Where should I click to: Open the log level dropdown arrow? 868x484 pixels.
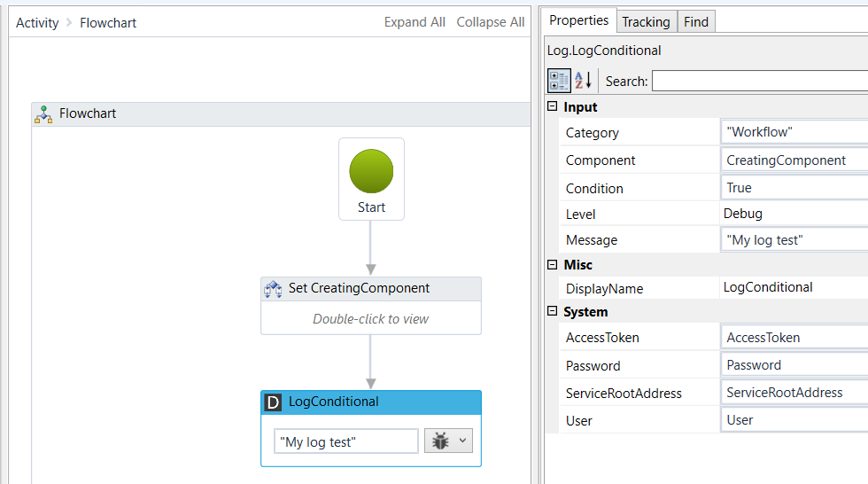[463, 441]
